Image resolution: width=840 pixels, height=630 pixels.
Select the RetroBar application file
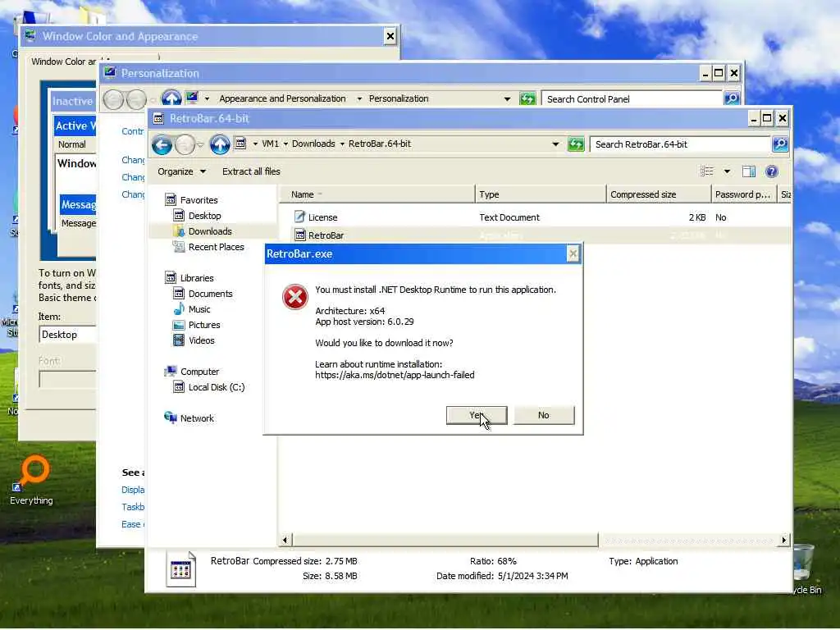[x=326, y=235]
